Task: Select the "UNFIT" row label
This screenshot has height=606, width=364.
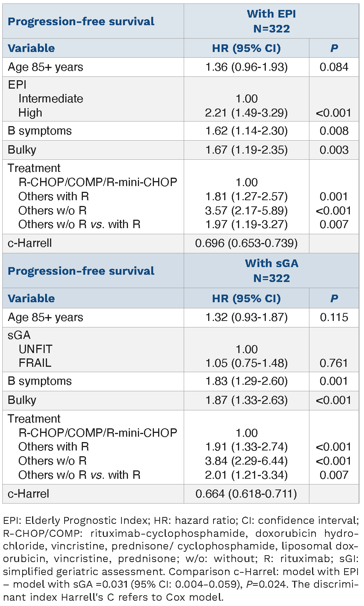Action: pyautogui.click(x=36, y=349)
